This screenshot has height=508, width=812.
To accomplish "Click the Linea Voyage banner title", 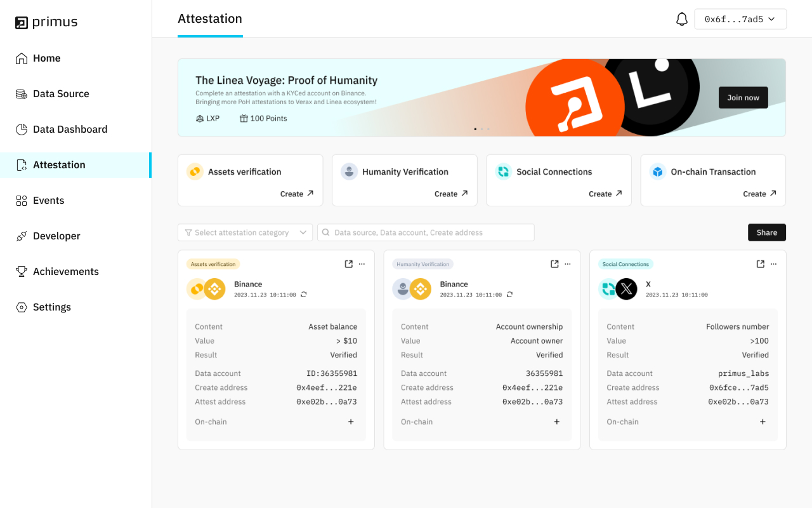I will coord(286,80).
